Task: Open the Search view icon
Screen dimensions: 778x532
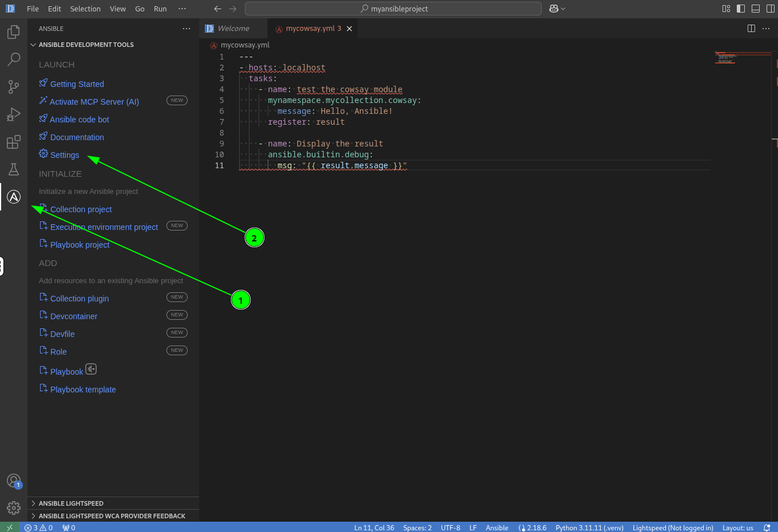Action: pos(14,59)
